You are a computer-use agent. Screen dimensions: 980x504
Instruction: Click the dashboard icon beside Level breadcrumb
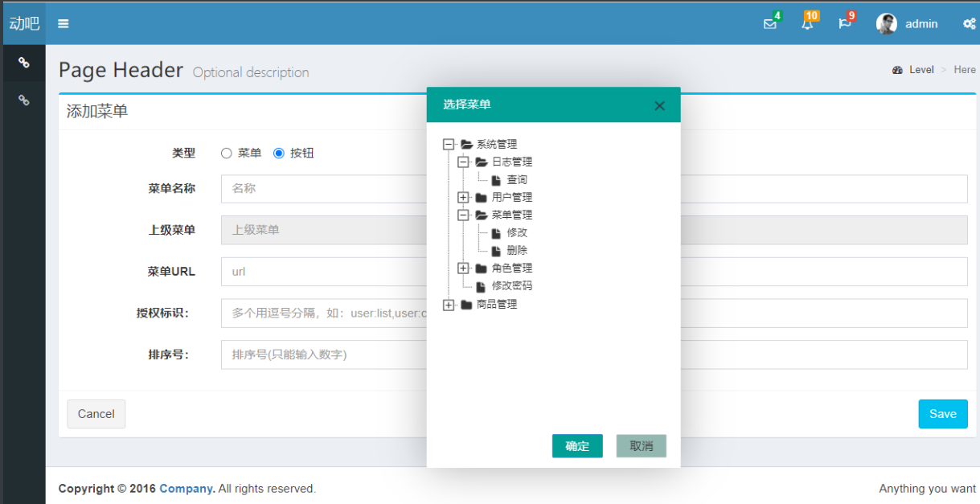click(898, 70)
